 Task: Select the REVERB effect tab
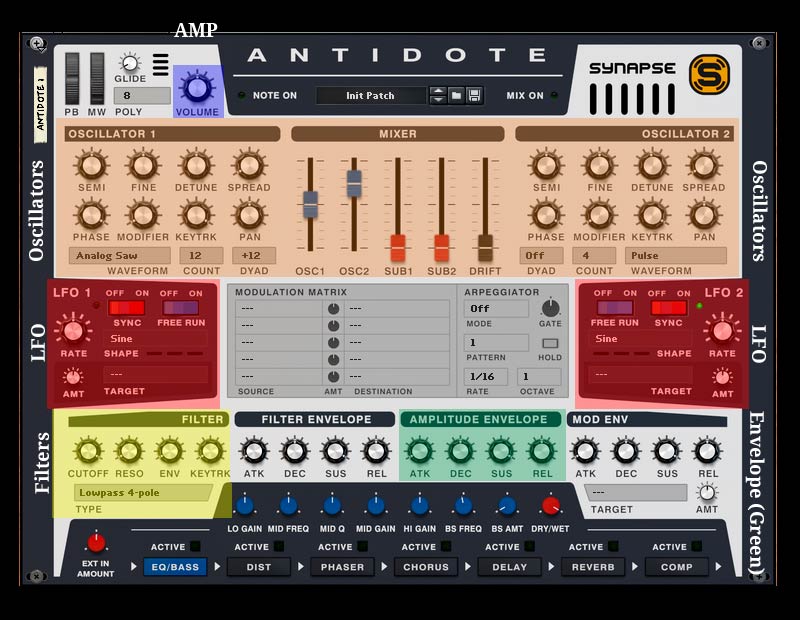point(593,567)
